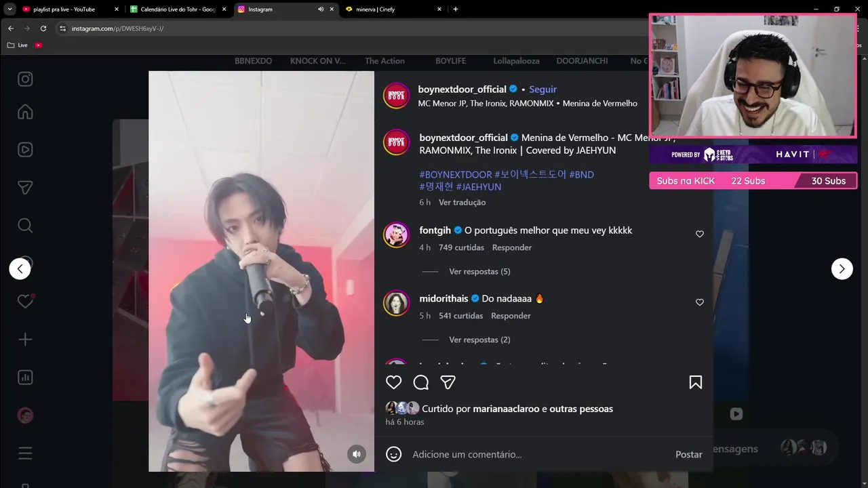Open Instagram home from the sidebar

point(25,112)
